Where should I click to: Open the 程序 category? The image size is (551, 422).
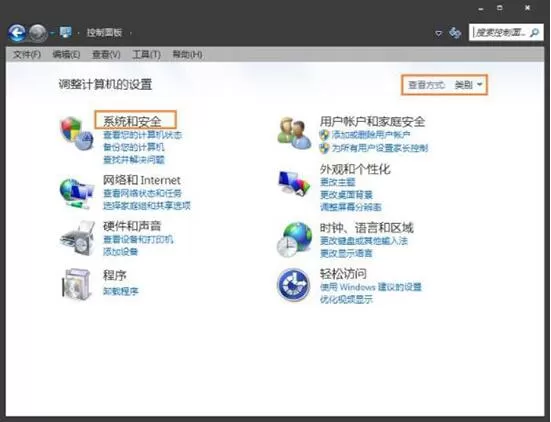[x=115, y=275]
